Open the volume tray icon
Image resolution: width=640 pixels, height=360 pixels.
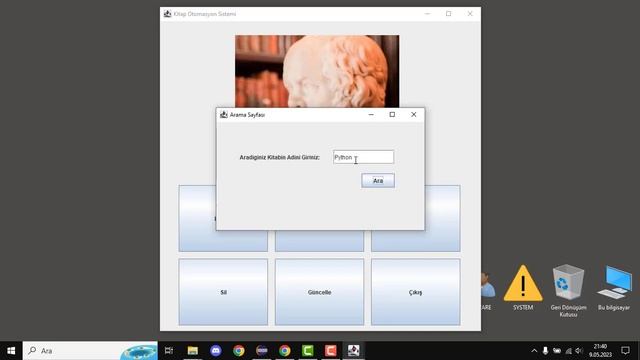click(x=579, y=351)
